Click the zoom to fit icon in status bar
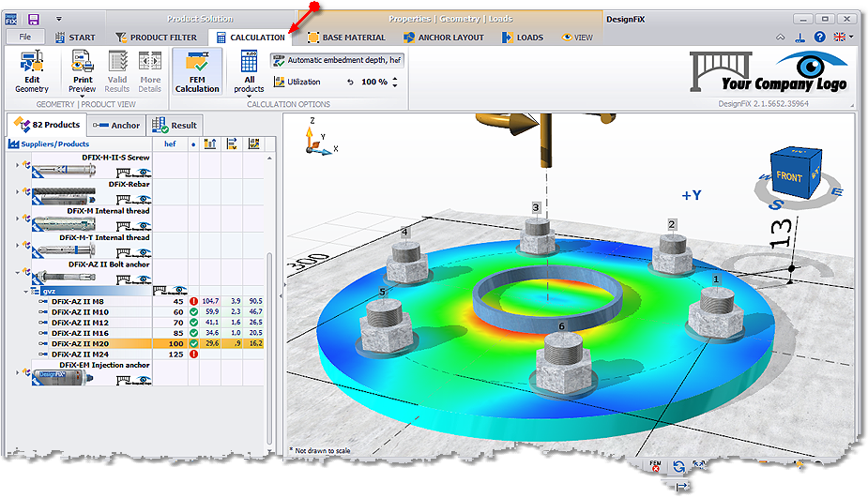Screen dimensions: 868x498 tap(698, 465)
